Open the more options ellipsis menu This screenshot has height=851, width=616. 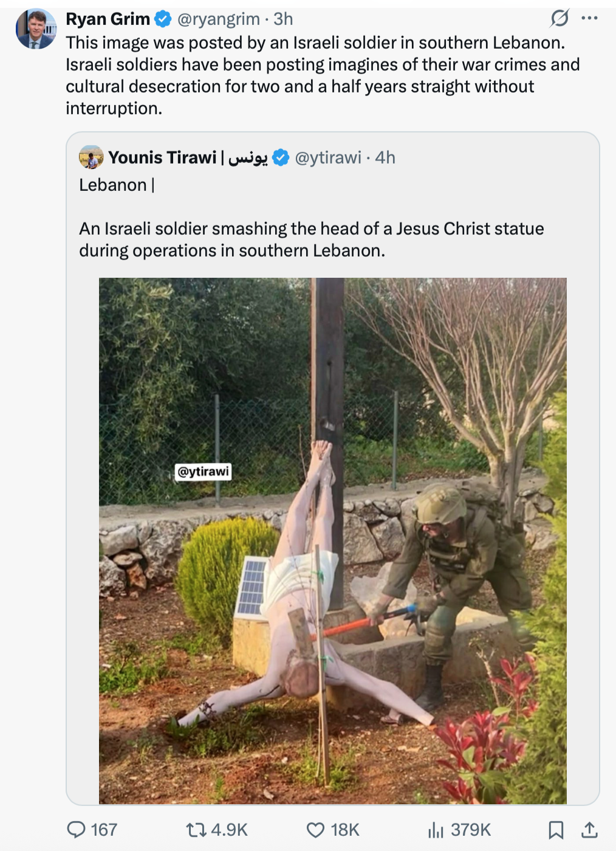point(589,18)
